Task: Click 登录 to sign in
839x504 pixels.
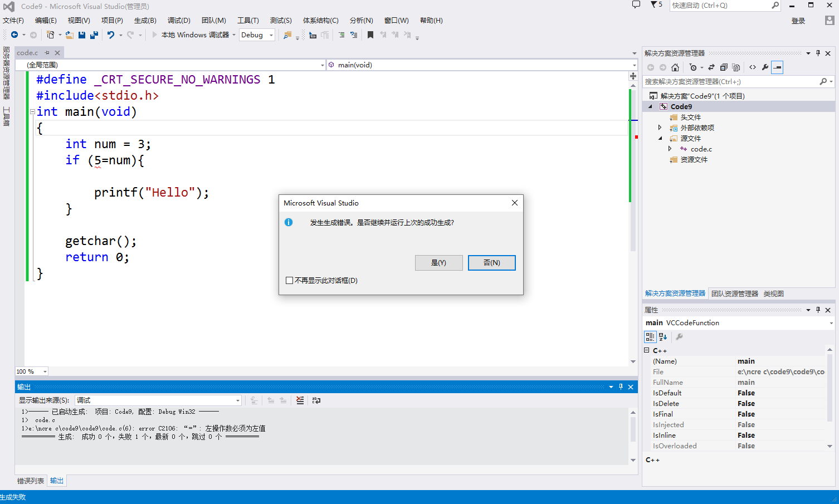Action: [x=798, y=21]
